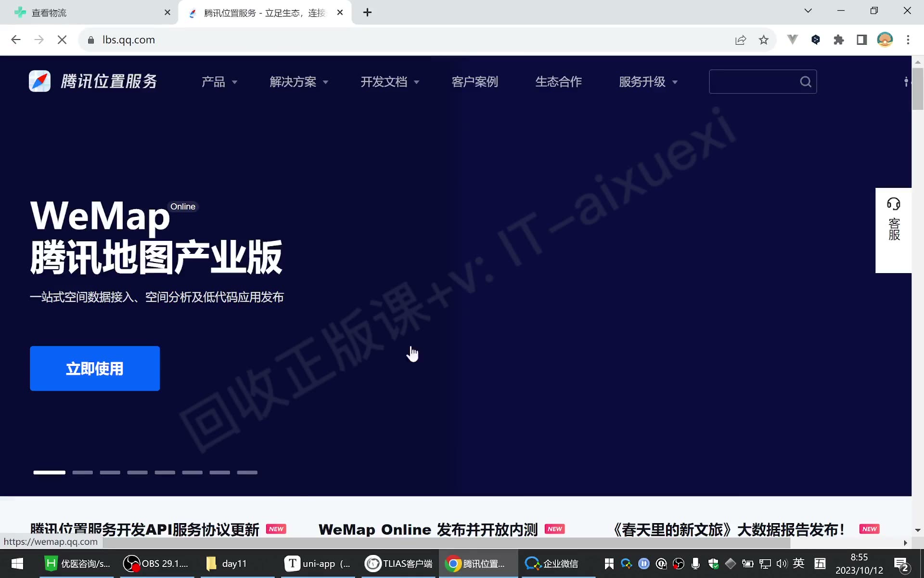924x578 pixels.
Task: Click the search magnifier icon in site header
Action: click(x=805, y=82)
